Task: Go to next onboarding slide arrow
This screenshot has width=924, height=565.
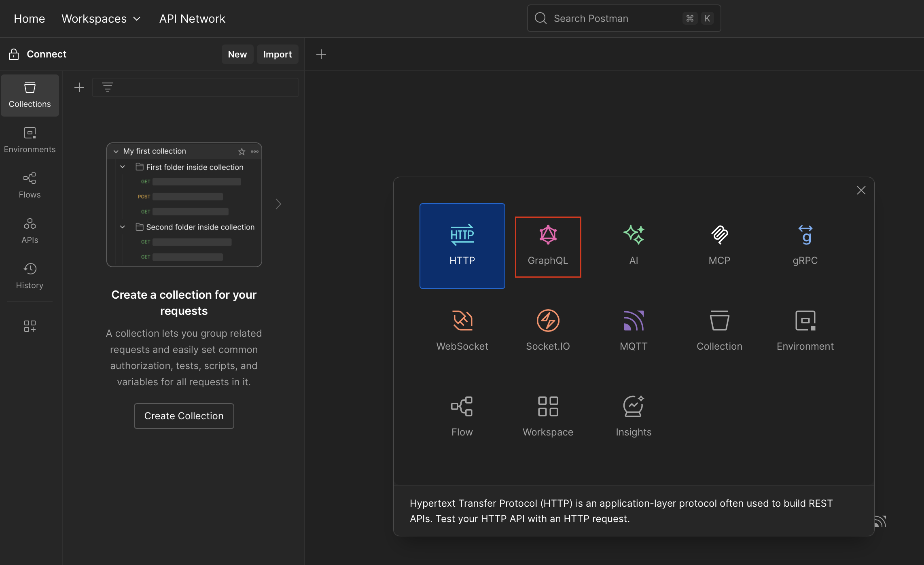Action: pos(278,204)
